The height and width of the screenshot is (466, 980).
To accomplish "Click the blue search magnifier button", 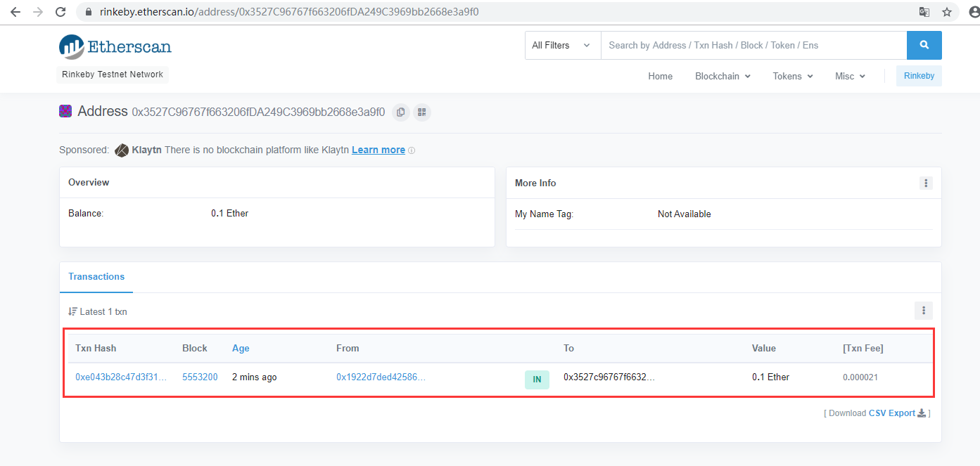I will pyautogui.click(x=924, y=45).
